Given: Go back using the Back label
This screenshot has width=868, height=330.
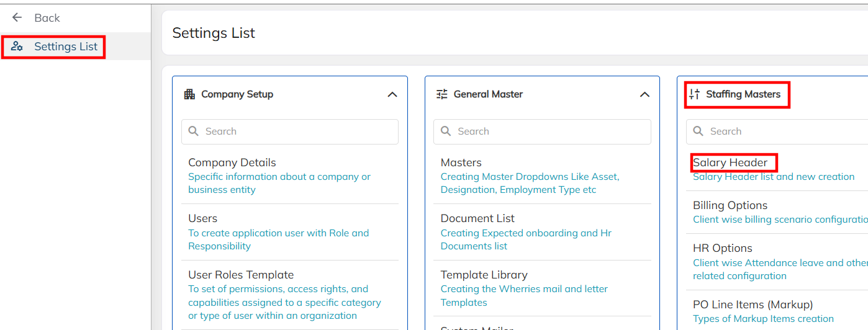Looking at the screenshot, I should pos(47,18).
